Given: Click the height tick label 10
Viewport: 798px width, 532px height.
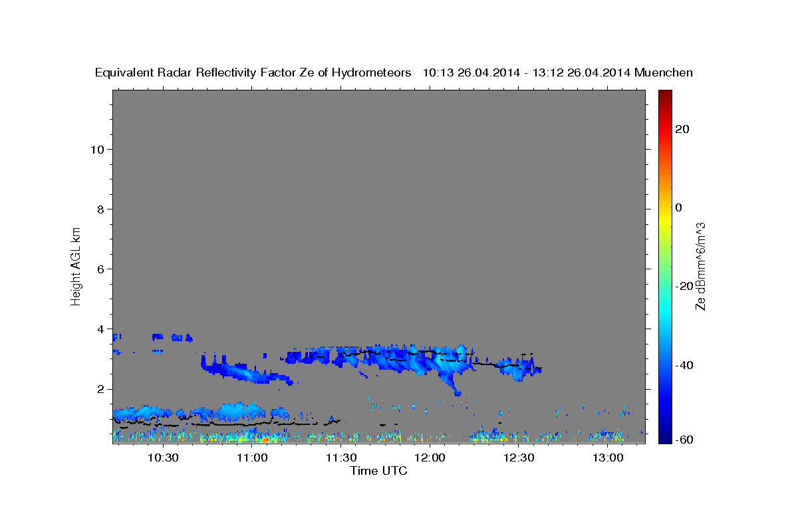Looking at the screenshot, I should tap(98, 150).
